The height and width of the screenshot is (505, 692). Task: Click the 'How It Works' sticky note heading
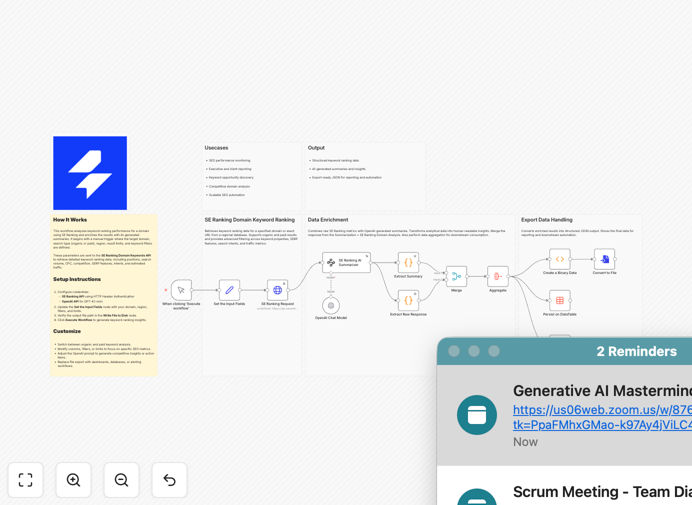coord(70,220)
